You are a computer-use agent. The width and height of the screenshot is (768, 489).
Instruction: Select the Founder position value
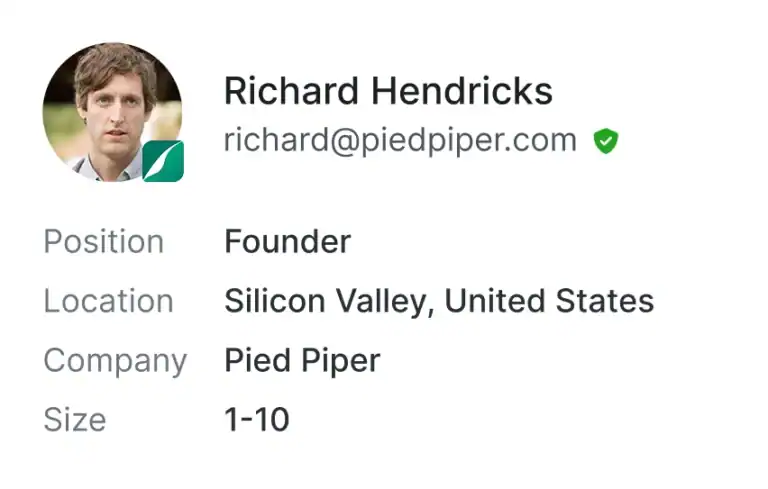point(288,242)
